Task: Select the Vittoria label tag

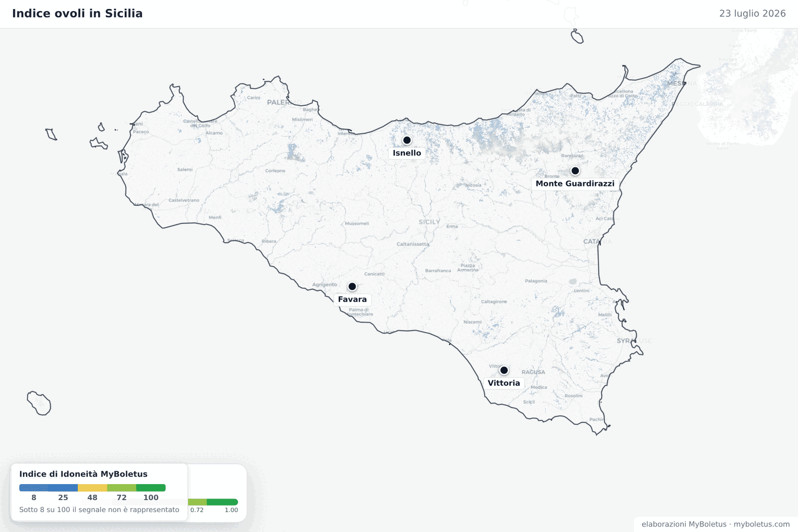Action: tap(504, 383)
